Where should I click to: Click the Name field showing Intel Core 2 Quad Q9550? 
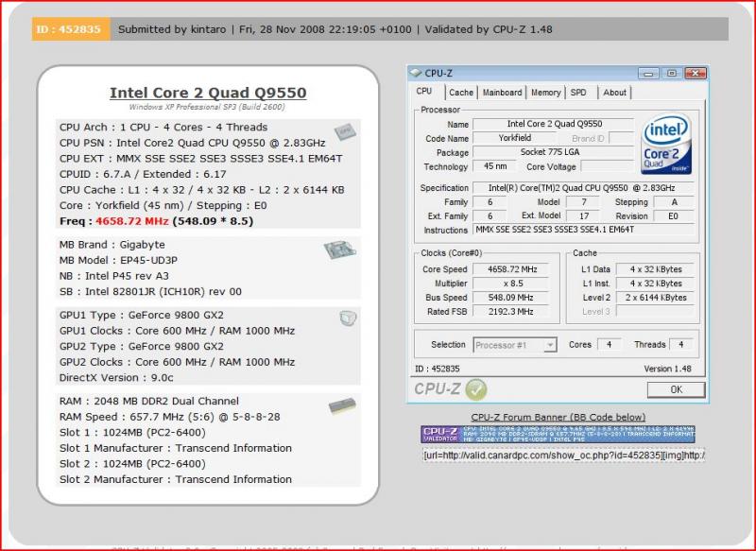pos(554,124)
